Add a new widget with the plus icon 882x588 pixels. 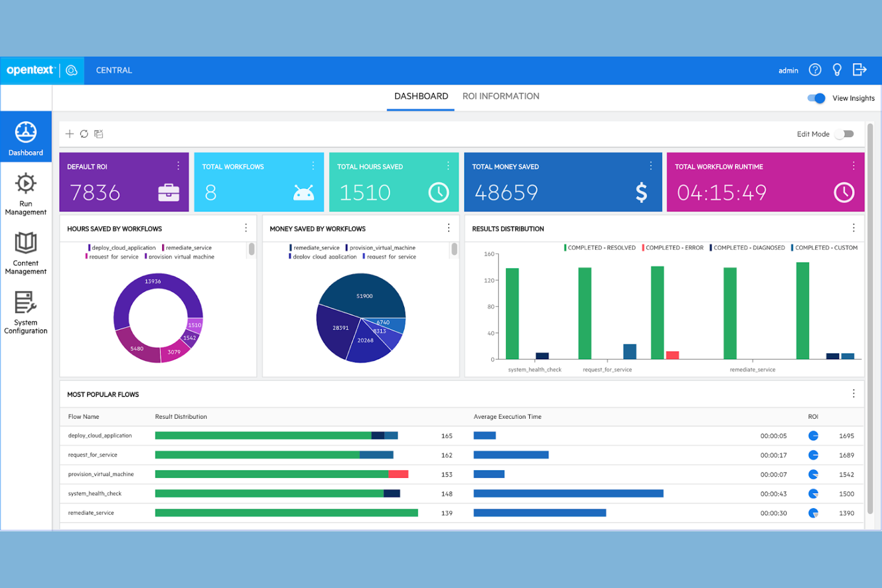(70, 134)
